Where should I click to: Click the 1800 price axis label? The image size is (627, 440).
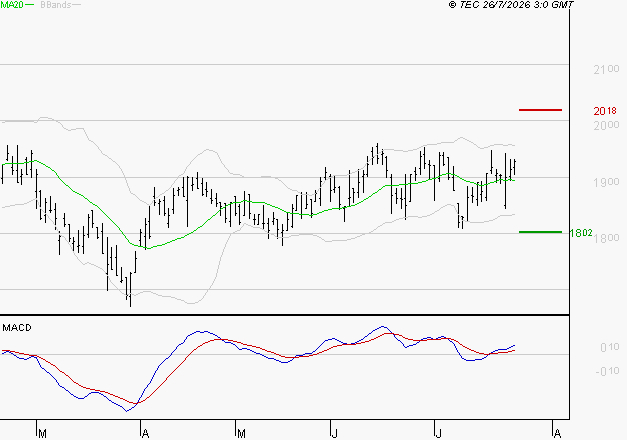(x=606, y=238)
